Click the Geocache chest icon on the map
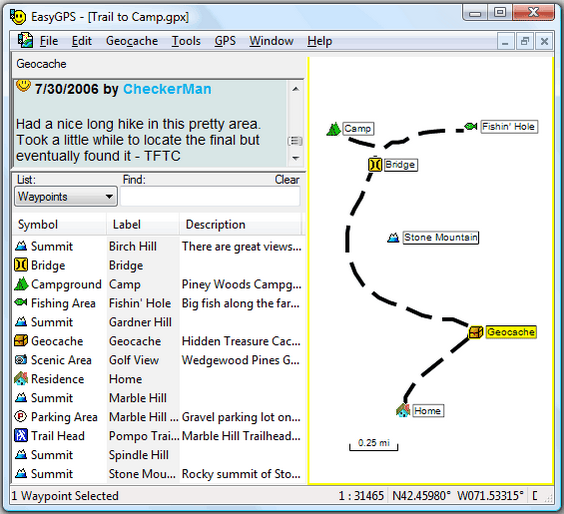564x514 pixels. point(476,332)
